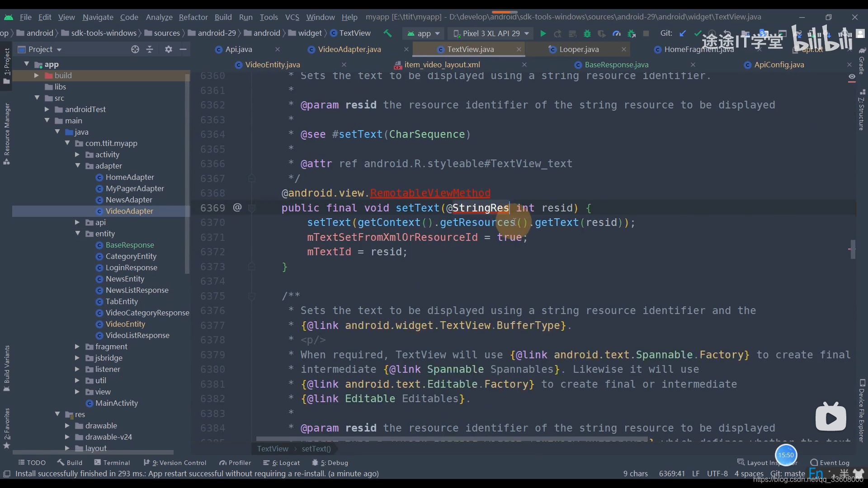Attach debugger to Android process icon

pyautogui.click(x=632, y=33)
